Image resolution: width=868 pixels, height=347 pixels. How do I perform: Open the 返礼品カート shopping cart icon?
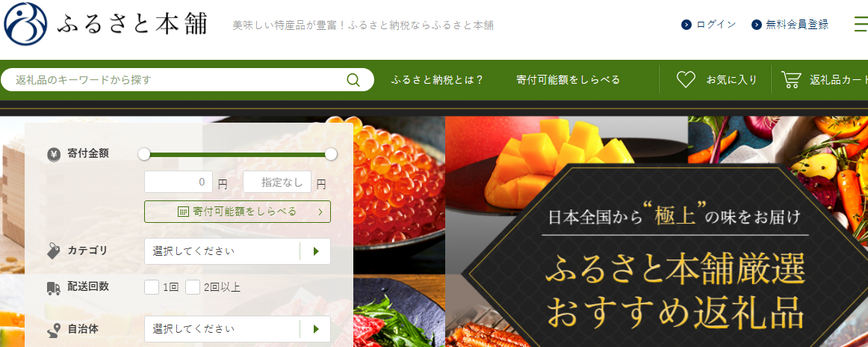tap(791, 80)
